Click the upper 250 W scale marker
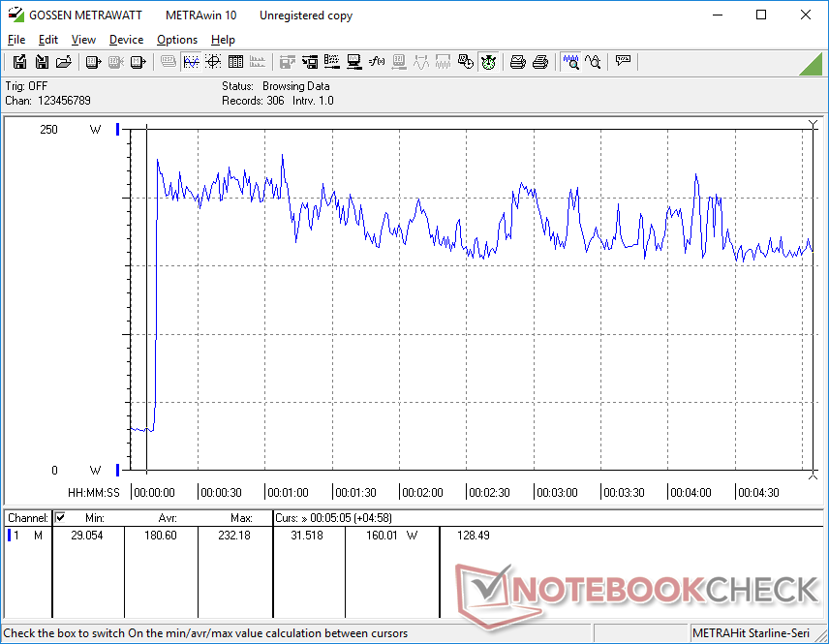This screenshot has height=644, width=829. pyautogui.click(x=118, y=129)
